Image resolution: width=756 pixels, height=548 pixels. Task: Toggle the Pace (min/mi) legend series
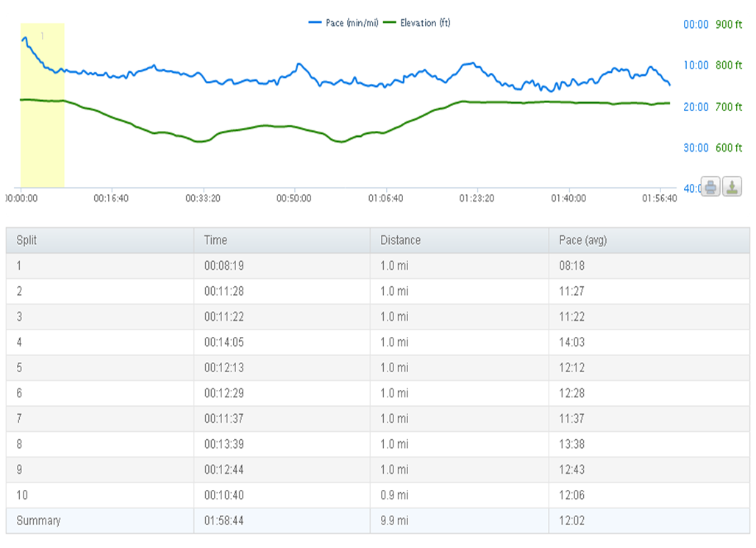344,23
